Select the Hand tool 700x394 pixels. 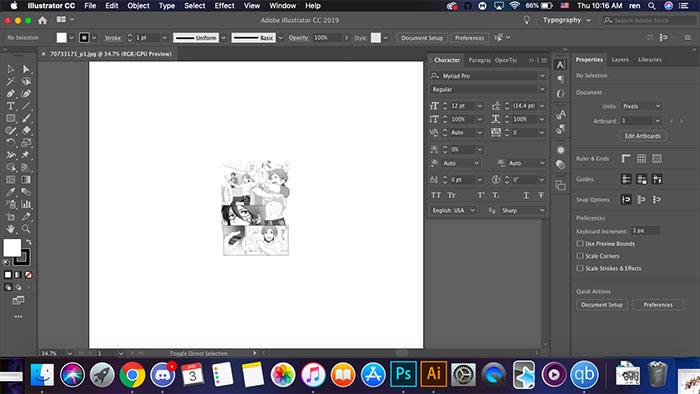tap(11, 229)
